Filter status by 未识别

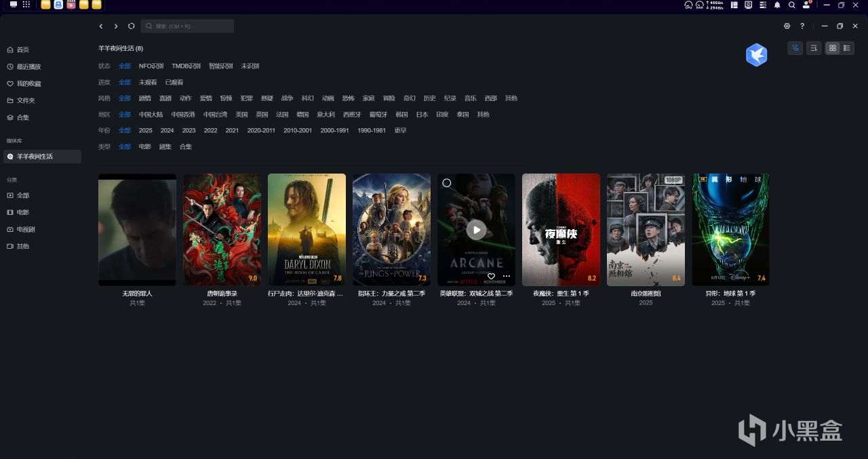[x=250, y=66]
